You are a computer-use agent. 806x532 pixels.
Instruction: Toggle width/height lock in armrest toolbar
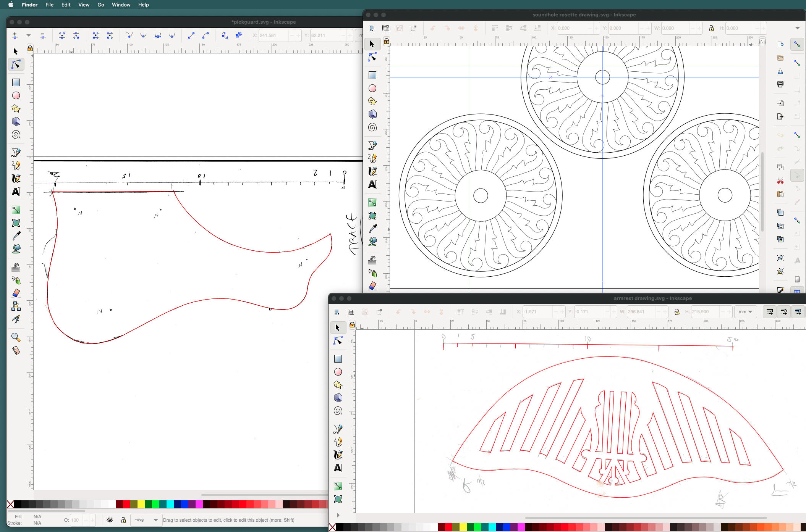coord(677,312)
